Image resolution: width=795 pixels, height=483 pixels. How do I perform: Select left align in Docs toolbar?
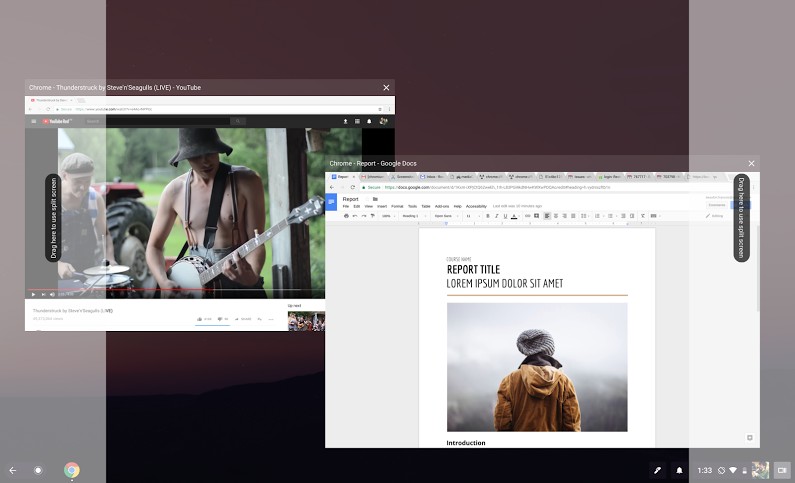(547, 216)
